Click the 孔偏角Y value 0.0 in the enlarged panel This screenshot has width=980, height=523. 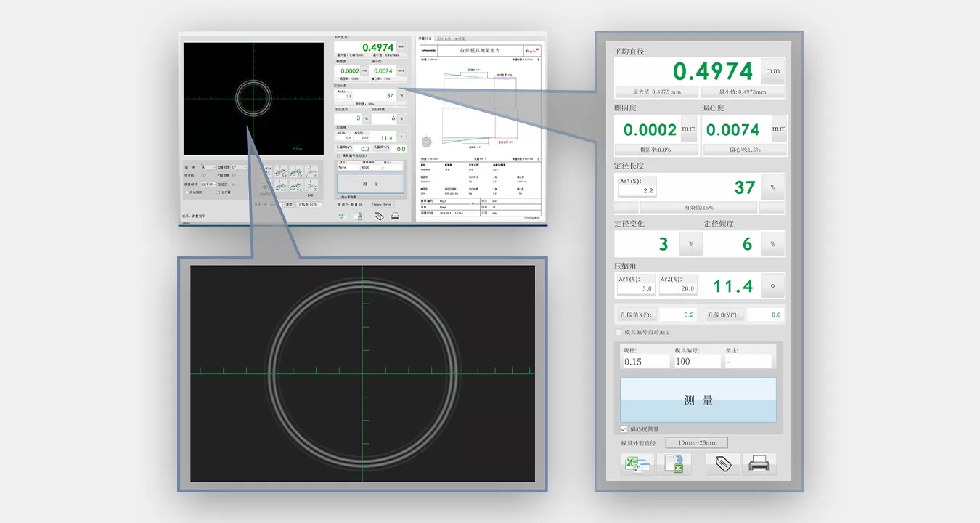[765, 315]
